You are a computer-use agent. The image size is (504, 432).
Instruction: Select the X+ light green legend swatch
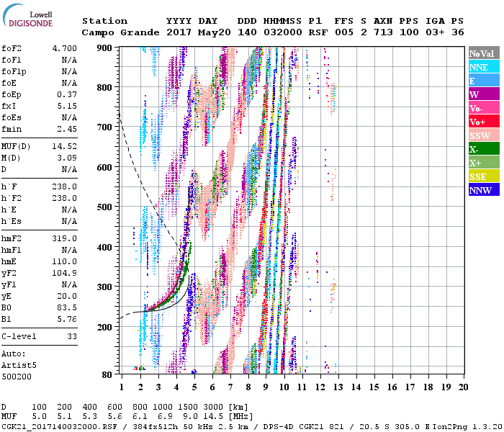[484, 162]
